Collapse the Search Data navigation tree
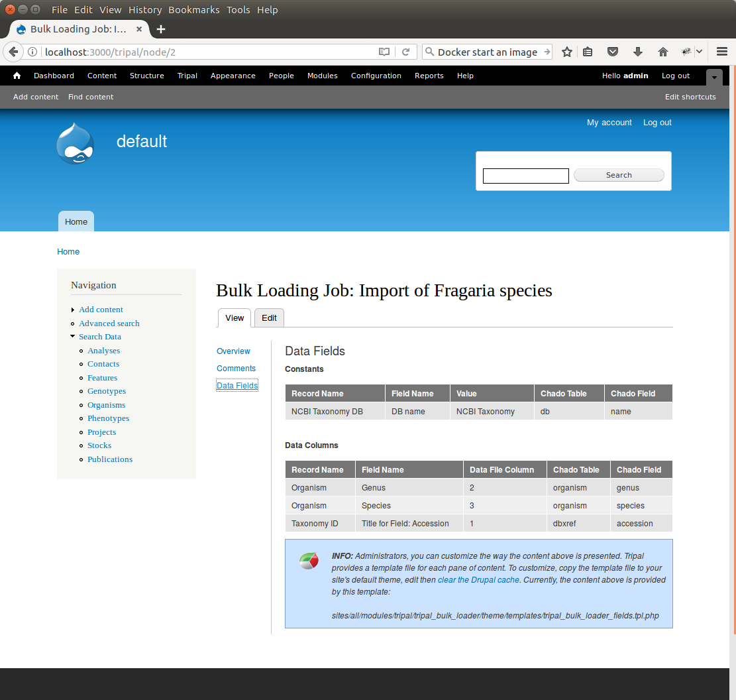 coord(73,337)
